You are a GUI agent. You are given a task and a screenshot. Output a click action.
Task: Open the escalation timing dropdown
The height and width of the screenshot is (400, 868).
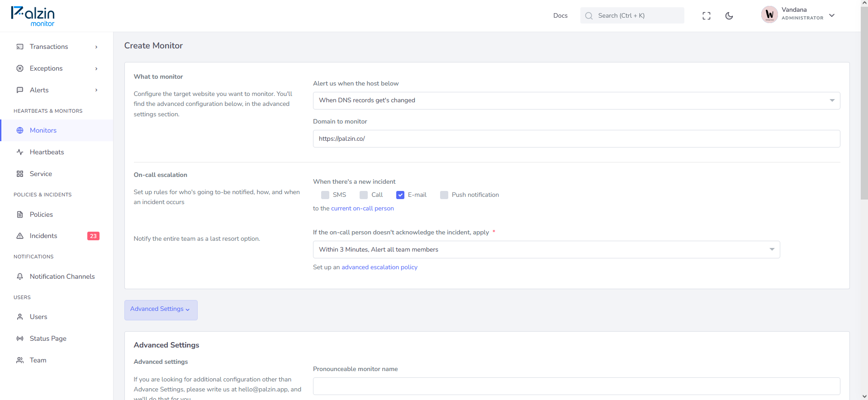tap(546, 250)
